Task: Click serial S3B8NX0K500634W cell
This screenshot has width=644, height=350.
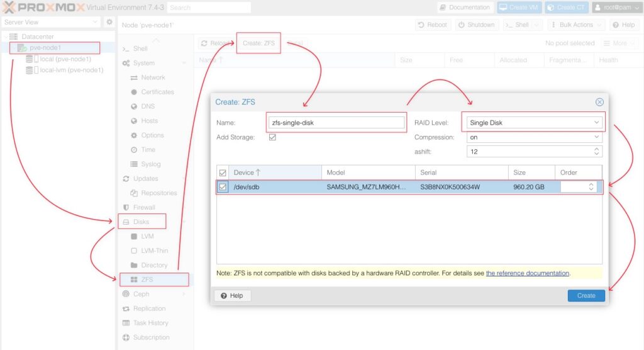Action: pos(450,187)
